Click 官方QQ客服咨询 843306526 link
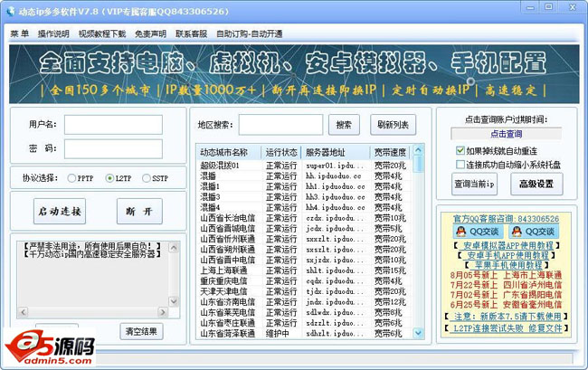The width and height of the screenshot is (588, 370). click(506, 219)
